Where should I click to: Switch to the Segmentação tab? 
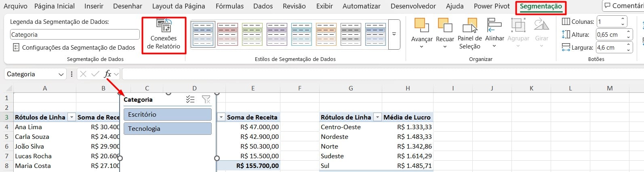tap(541, 6)
